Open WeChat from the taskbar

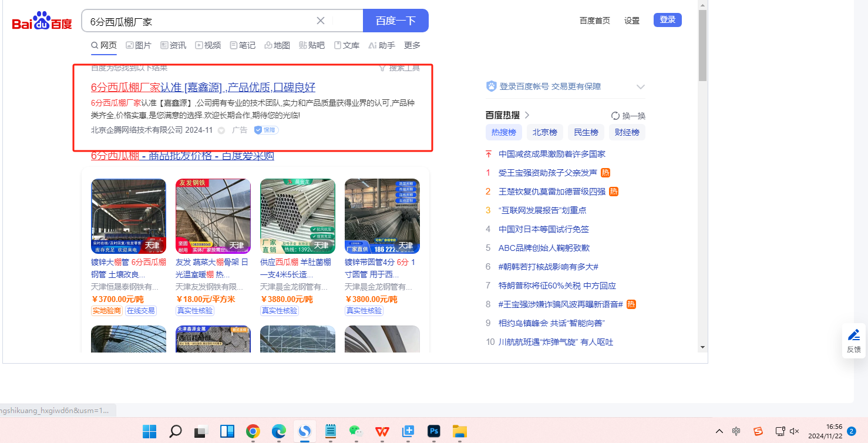click(356, 431)
